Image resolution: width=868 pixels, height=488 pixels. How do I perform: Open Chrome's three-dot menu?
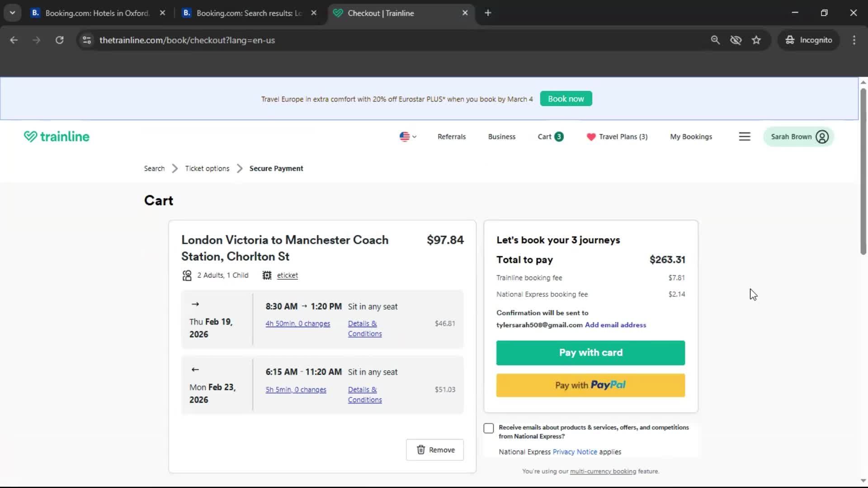coord(854,40)
